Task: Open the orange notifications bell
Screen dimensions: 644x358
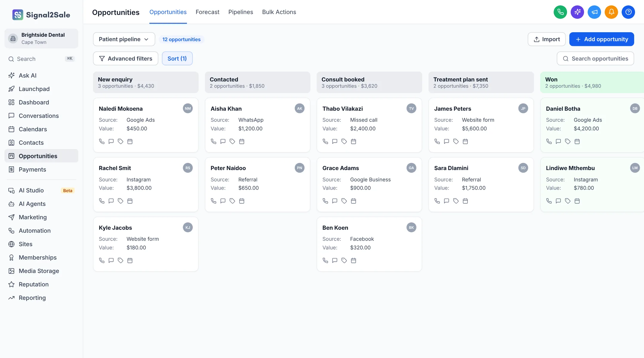Action: pos(611,12)
